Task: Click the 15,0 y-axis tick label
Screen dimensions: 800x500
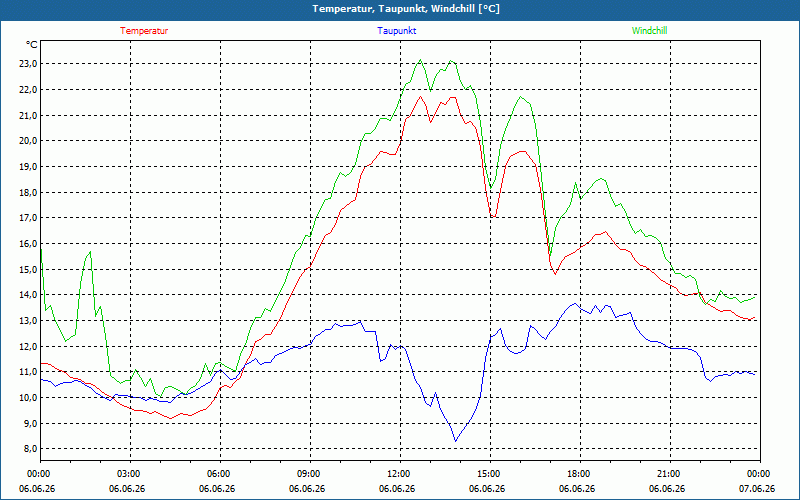Action: pos(28,269)
